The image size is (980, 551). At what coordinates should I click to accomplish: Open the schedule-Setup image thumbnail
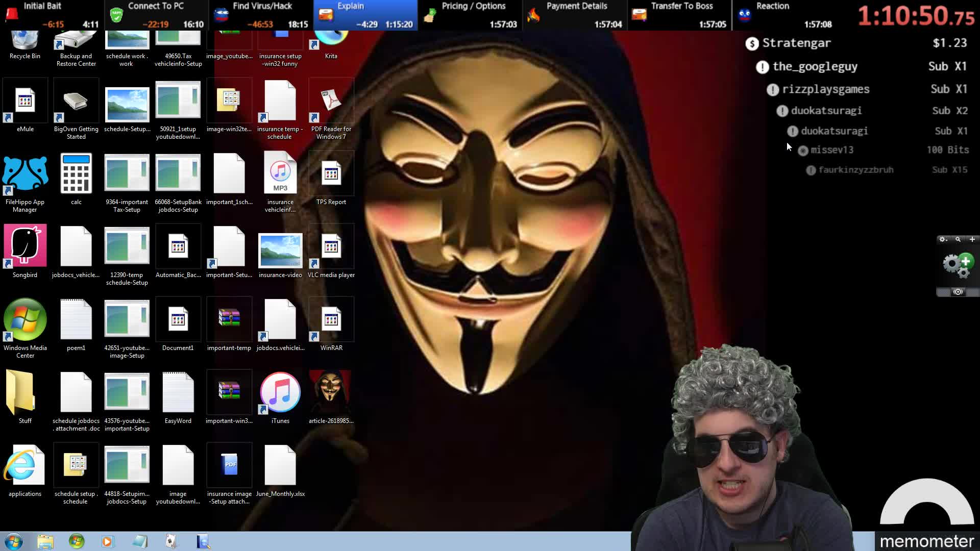click(x=127, y=105)
